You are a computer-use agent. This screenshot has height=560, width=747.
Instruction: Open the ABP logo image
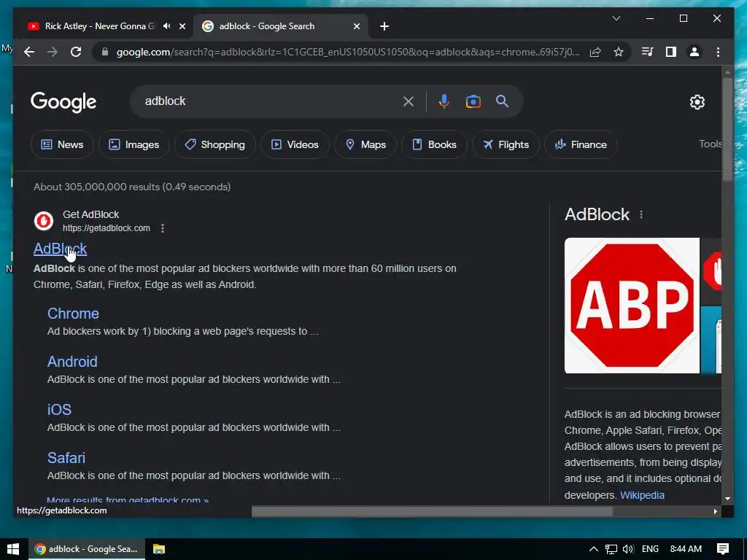click(632, 306)
